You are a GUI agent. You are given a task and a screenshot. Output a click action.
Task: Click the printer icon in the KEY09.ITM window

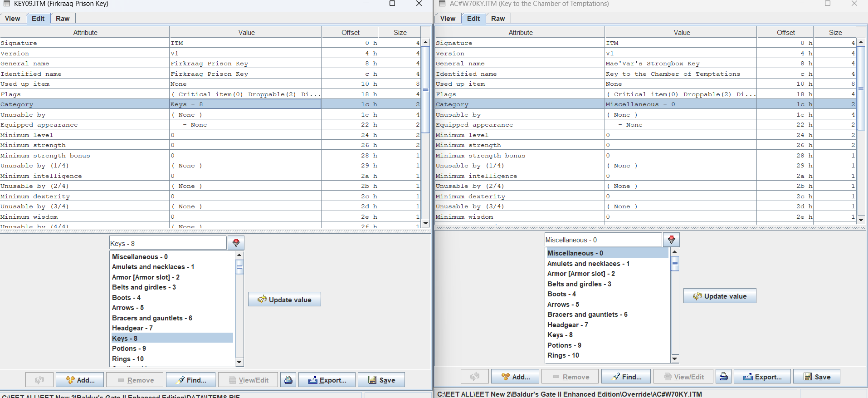click(x=288, y=380)
